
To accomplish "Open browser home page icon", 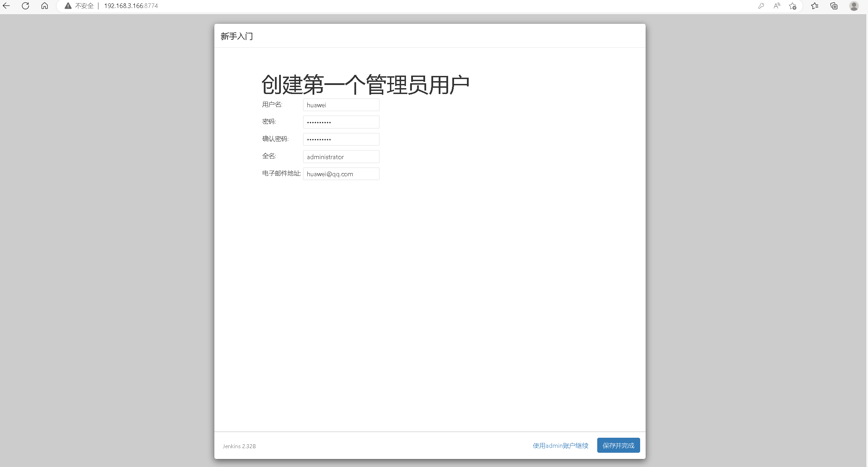I will 45,6.
